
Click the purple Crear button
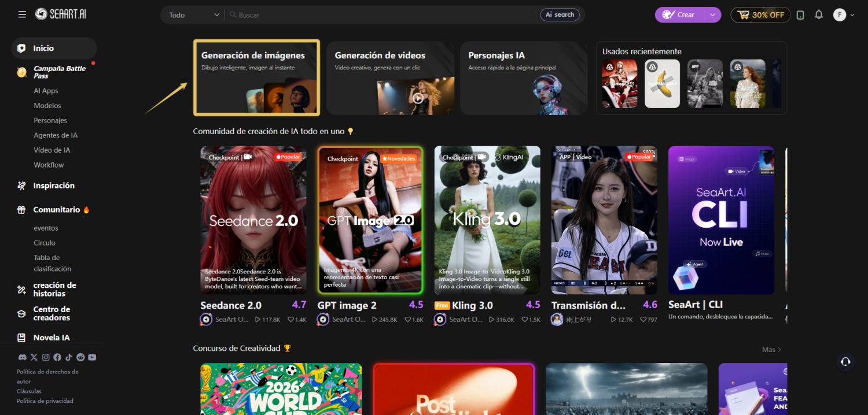tap(679, 15)
